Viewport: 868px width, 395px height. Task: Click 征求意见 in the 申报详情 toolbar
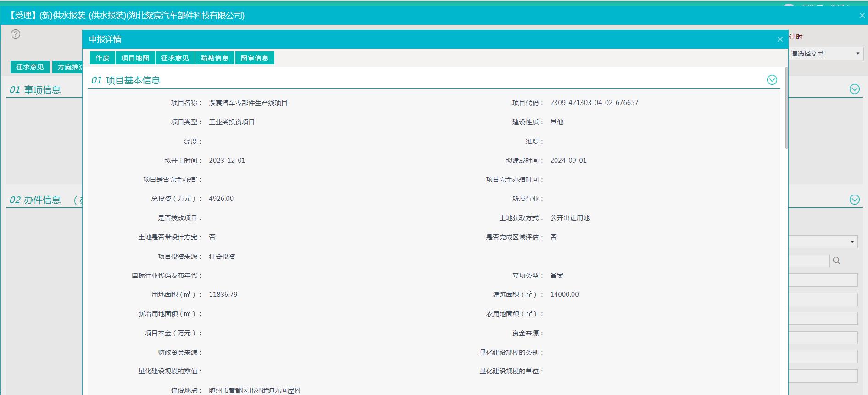(x=175, y=58)
